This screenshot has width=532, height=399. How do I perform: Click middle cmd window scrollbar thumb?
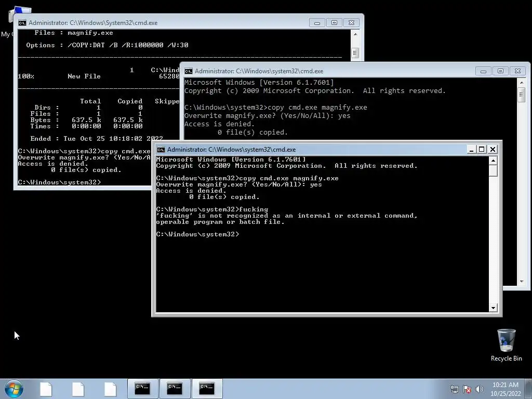tap(522, 95)
